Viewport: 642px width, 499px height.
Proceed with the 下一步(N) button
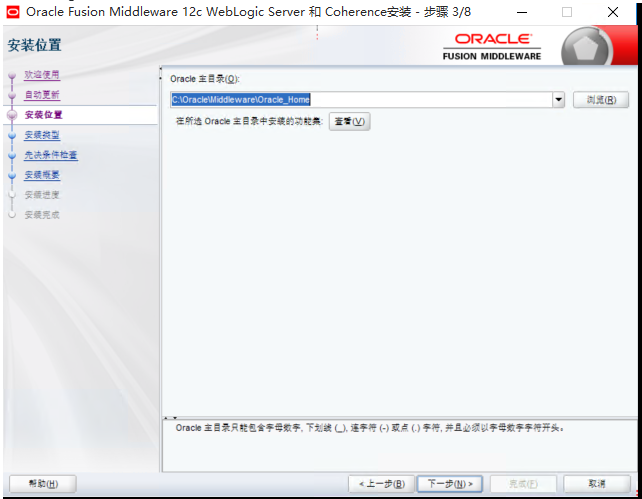click(450, 484)
